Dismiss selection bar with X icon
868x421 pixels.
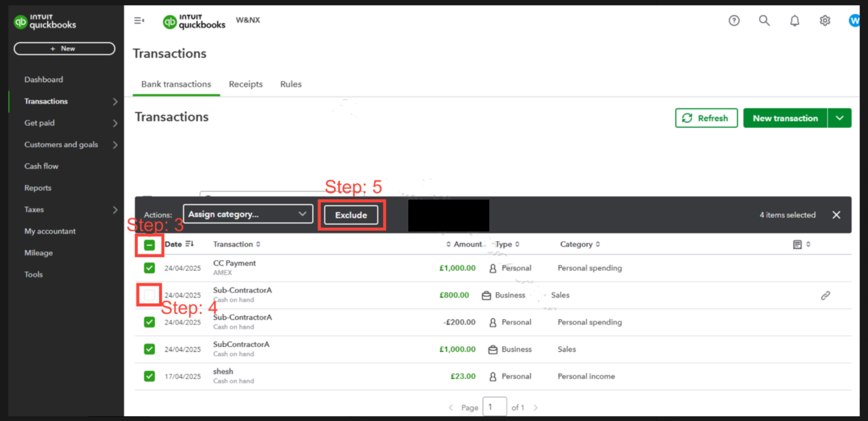pos(836,215)
